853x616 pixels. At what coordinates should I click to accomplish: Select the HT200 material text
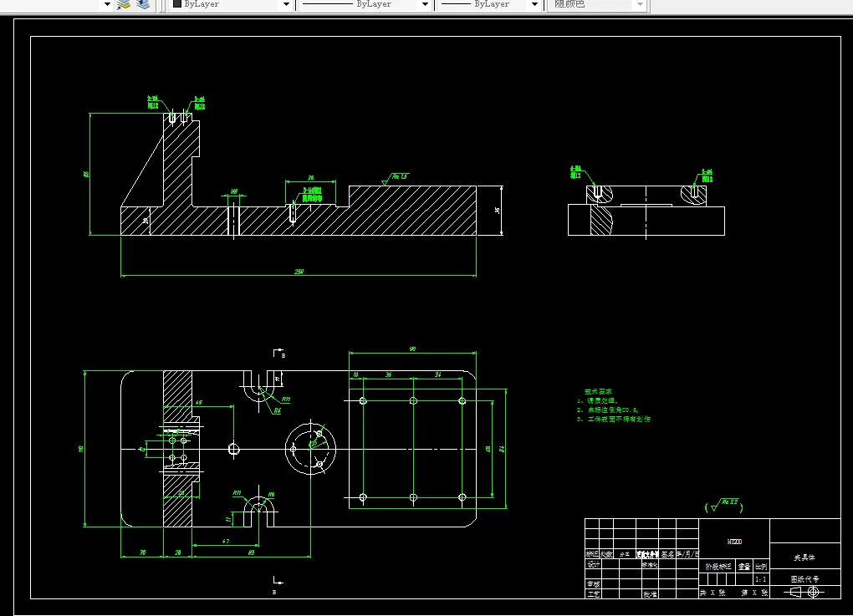coord(734,542)
